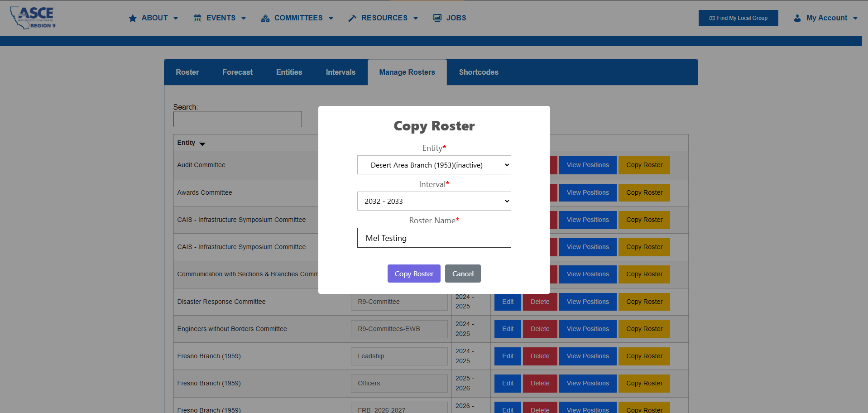Click the Search input box
This screenshot has width=868, height=413.
pyautogui.click(x=238, y=119)
